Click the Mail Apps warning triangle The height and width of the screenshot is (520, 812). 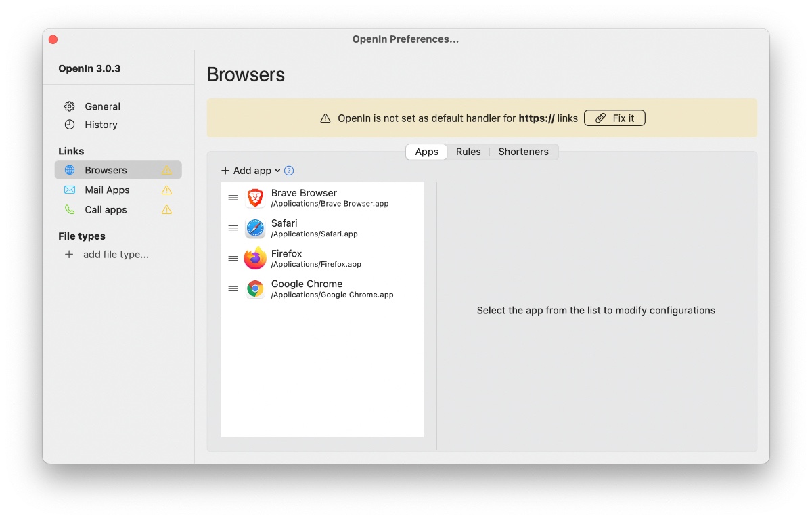click(166, 190)
